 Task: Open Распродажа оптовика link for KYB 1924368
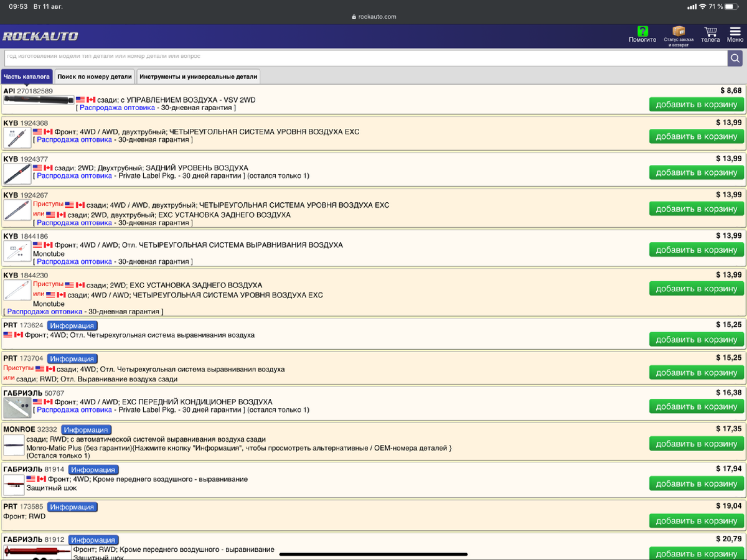pos(74,139)
